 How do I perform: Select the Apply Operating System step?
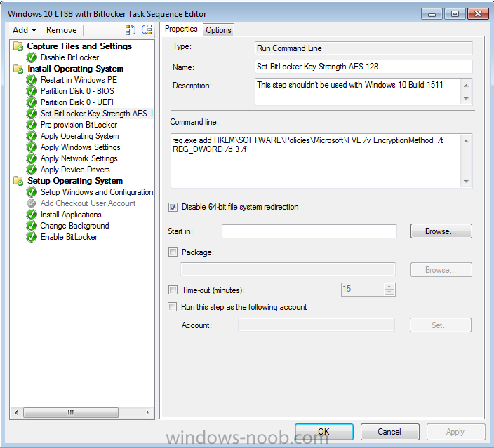(80, 136)
